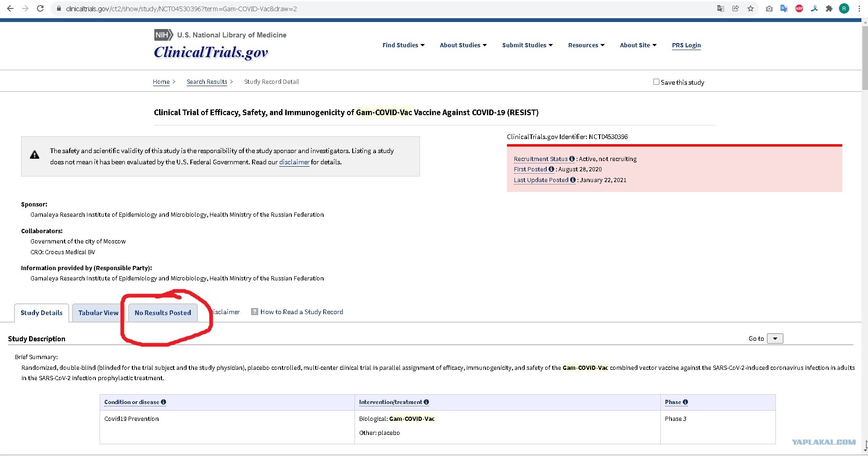This screenshot has width=868, height=456.
Task: Expand the About Site menu
Action: point(638,45)
